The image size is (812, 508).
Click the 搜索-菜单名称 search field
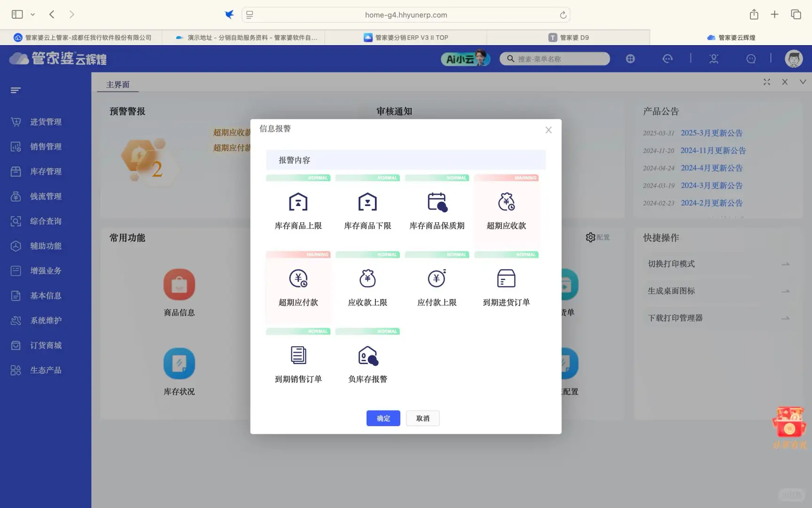pyautogui.click(x=554, y=58)
